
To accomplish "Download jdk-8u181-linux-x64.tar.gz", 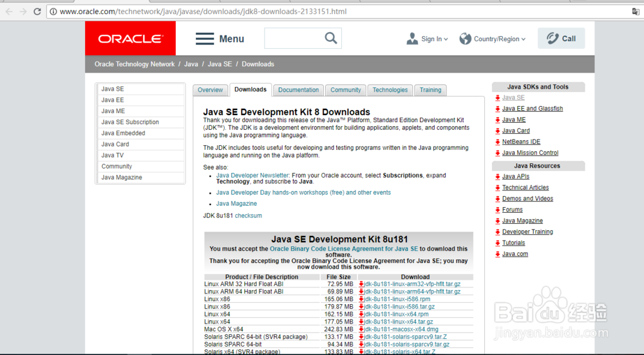I will point(399,322).
